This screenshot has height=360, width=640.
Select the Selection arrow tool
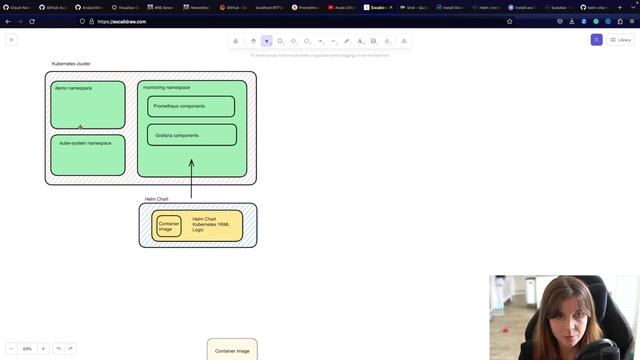pos(267,41)
